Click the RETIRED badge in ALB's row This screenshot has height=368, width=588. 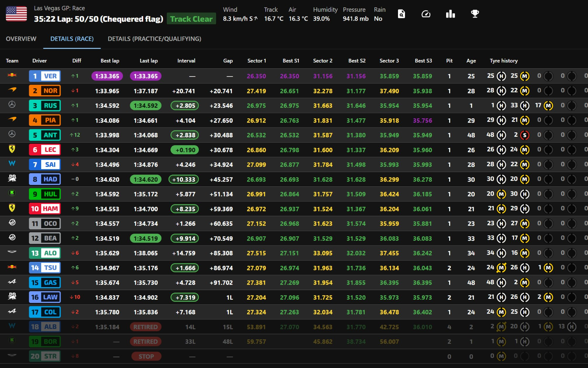[146, 327]
